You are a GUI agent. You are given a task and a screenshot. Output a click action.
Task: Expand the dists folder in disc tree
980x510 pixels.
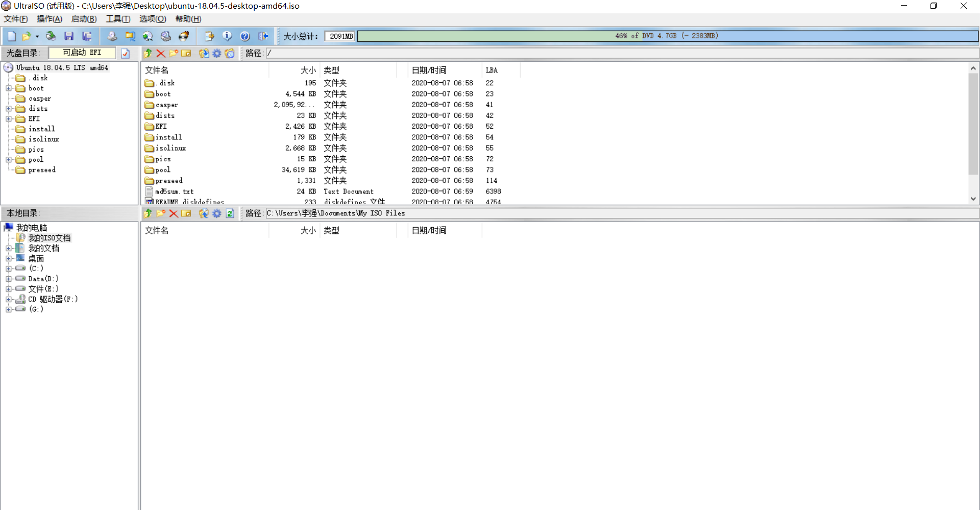point(9,109)
